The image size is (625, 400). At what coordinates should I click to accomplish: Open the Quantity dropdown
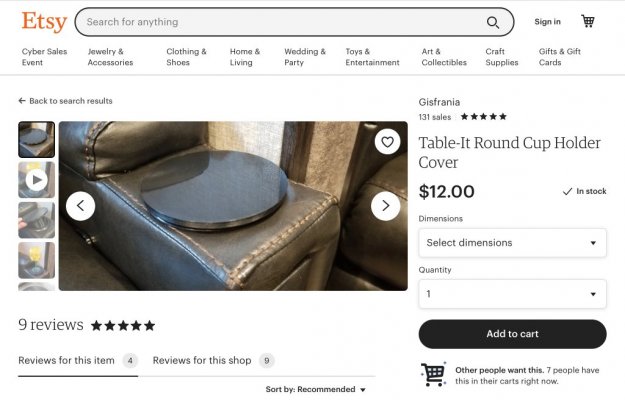pyautogui.click(x=512, y=294)
